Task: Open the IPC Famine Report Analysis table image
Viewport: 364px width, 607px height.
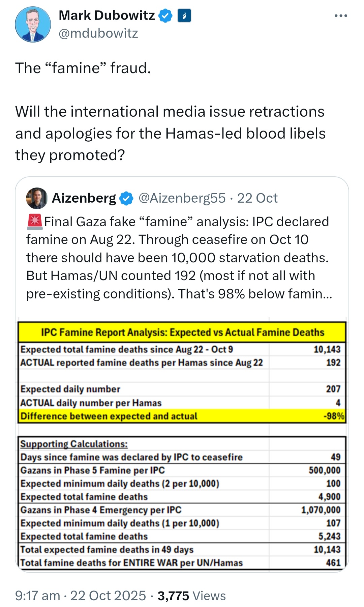Action: [182, 444]
